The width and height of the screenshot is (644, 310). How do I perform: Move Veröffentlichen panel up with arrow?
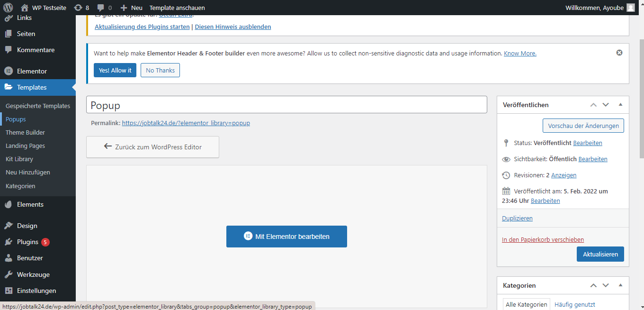click(593, 105)
